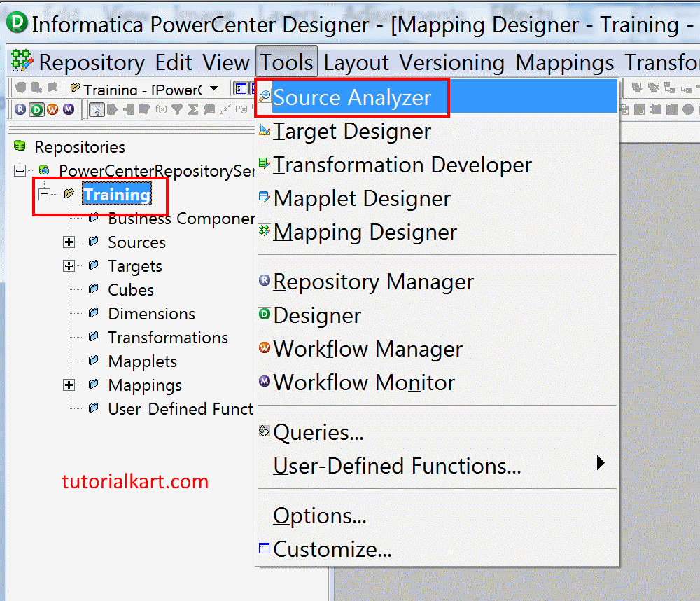Click the f(x) Expression transformation icon

161,109
